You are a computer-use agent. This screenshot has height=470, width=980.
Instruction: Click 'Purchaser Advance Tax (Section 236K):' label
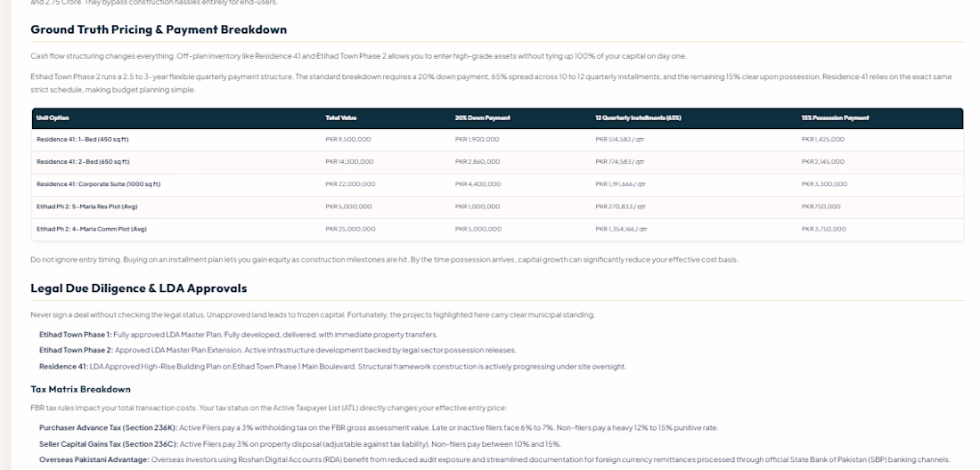(109, 428)
